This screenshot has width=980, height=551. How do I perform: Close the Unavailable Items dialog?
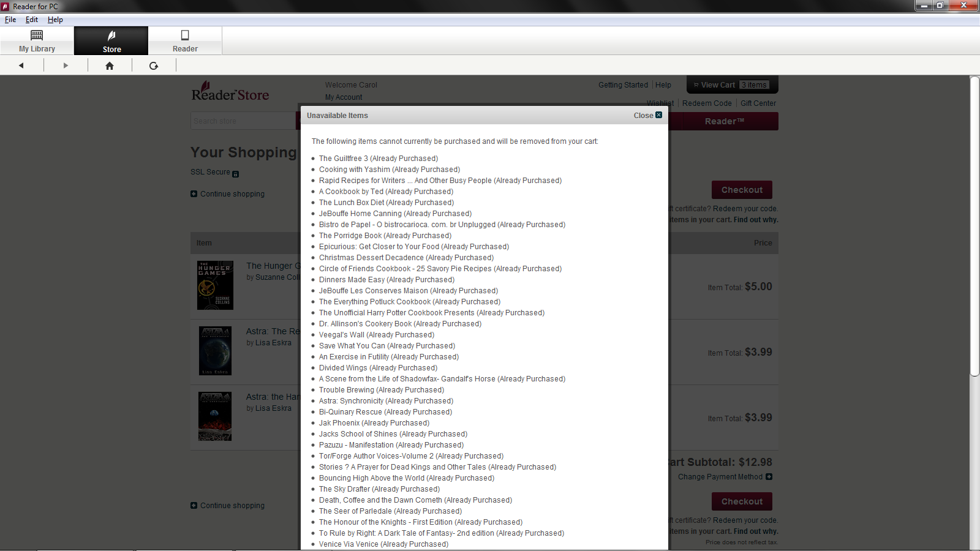647,115
